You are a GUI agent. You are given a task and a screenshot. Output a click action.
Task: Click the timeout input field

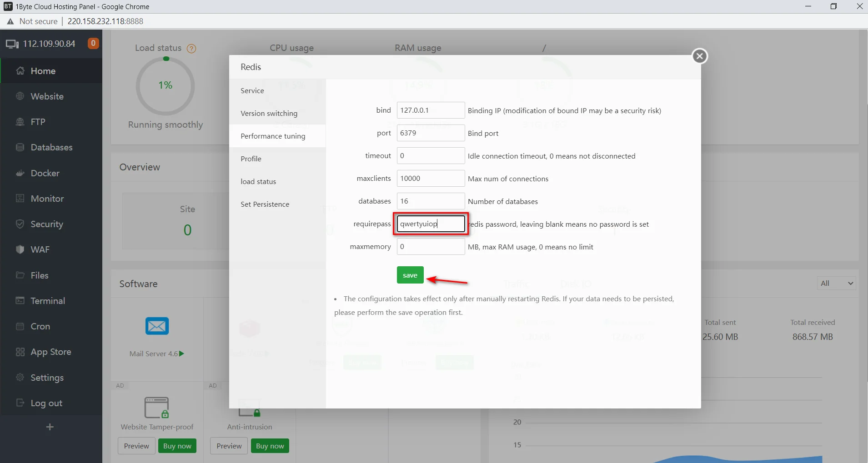tap(431, 155)
